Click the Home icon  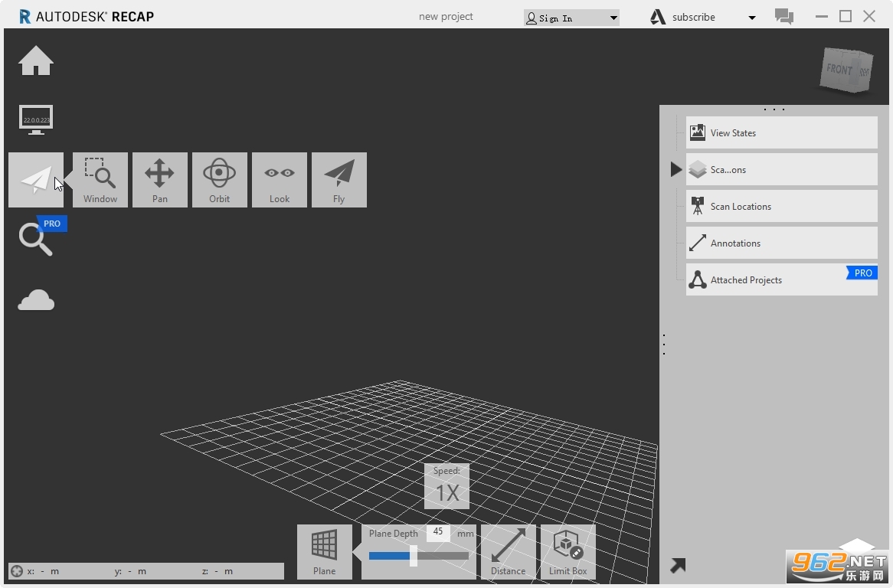[36, 60]
